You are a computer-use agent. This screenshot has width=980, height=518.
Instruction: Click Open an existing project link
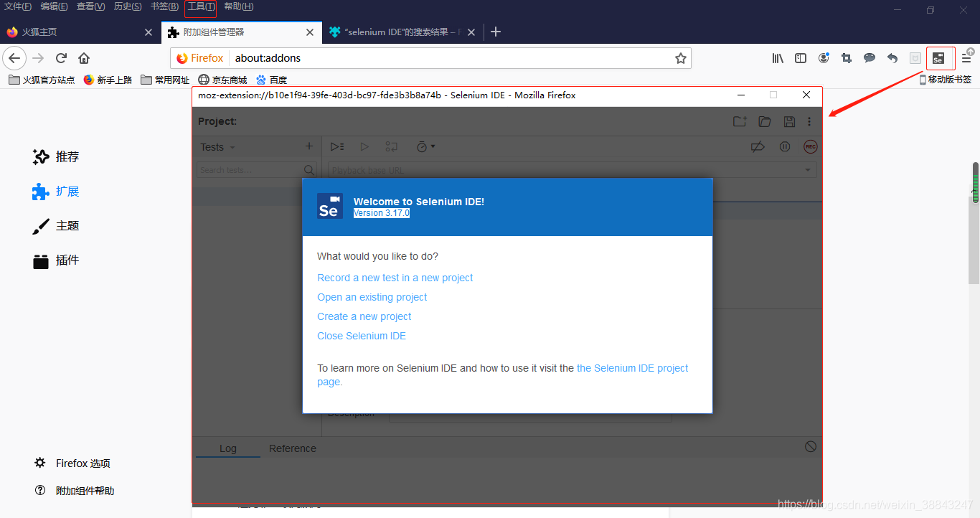372,297
